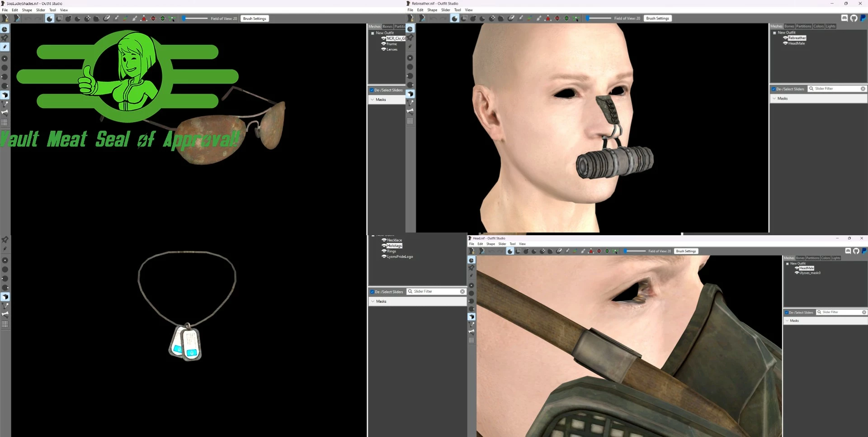Viewport: 868px width, 437px height.
Task: Click Undo arrow in SixsLuckyShades toolbar
Action: tap(28, 19)
